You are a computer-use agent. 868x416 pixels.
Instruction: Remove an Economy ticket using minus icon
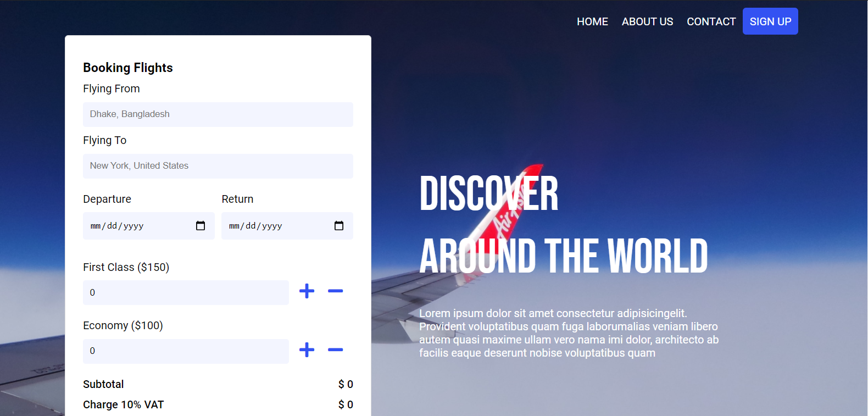[335, 350]
